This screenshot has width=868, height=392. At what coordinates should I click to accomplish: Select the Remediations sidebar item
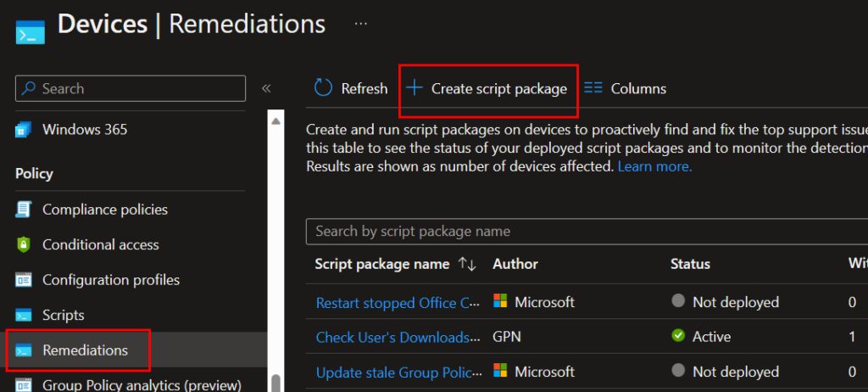tap(85, 350)
